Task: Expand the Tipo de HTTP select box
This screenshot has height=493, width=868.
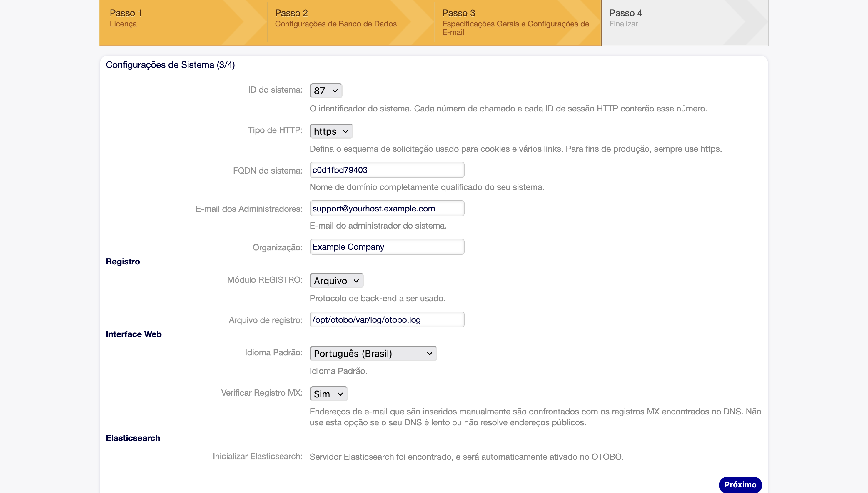Action: (330, 131)
